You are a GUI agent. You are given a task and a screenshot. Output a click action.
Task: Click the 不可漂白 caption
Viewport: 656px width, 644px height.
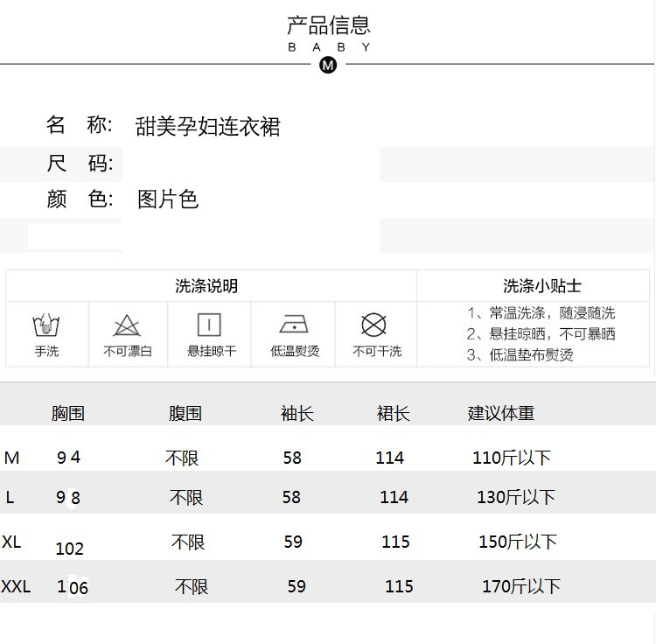(128, 351)
